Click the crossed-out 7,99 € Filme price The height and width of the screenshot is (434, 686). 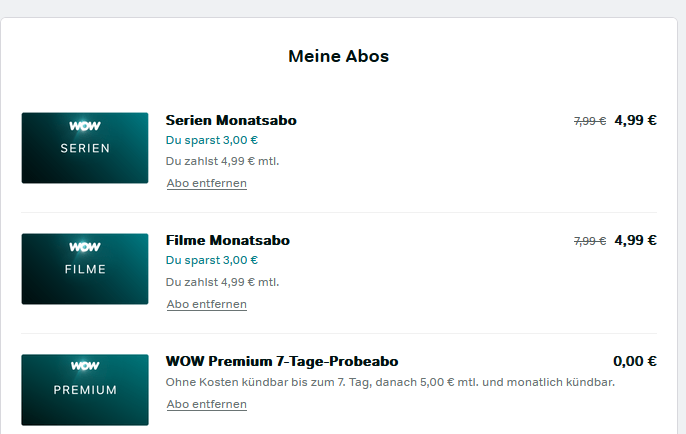pos(590,241)
